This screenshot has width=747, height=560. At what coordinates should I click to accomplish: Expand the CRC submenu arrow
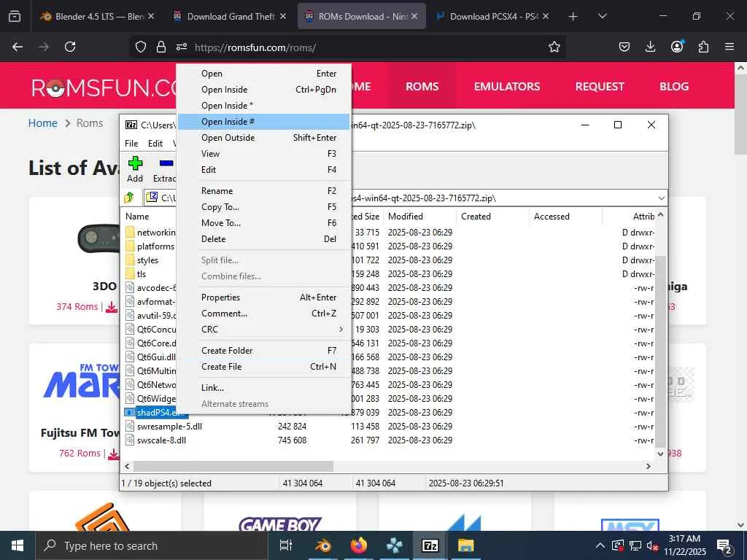coord(341,329)
